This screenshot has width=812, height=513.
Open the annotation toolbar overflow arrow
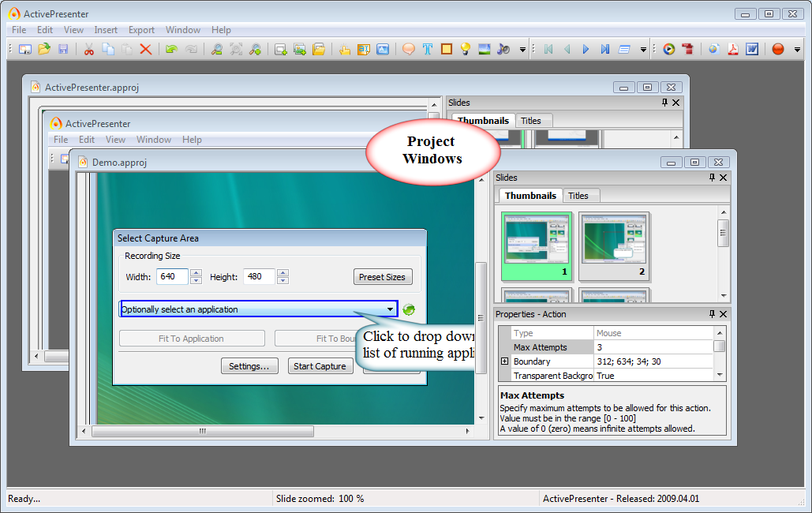(522, 50)
